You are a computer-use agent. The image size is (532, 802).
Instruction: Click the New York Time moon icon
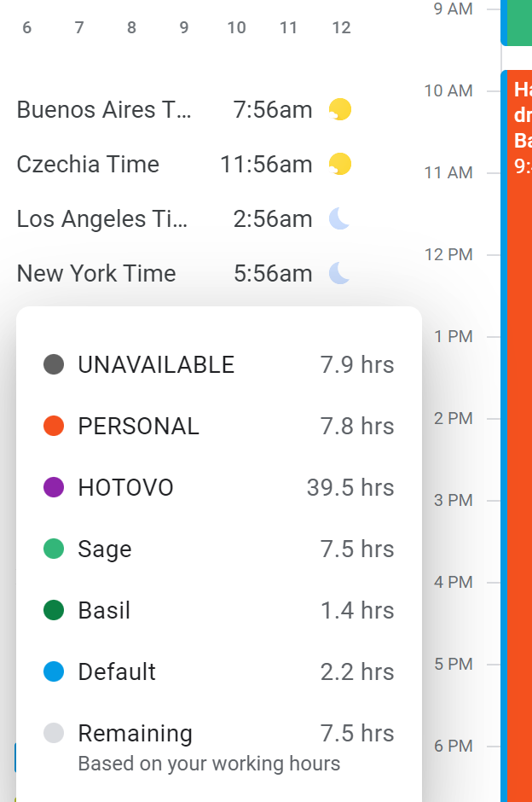tap(340, 273)
